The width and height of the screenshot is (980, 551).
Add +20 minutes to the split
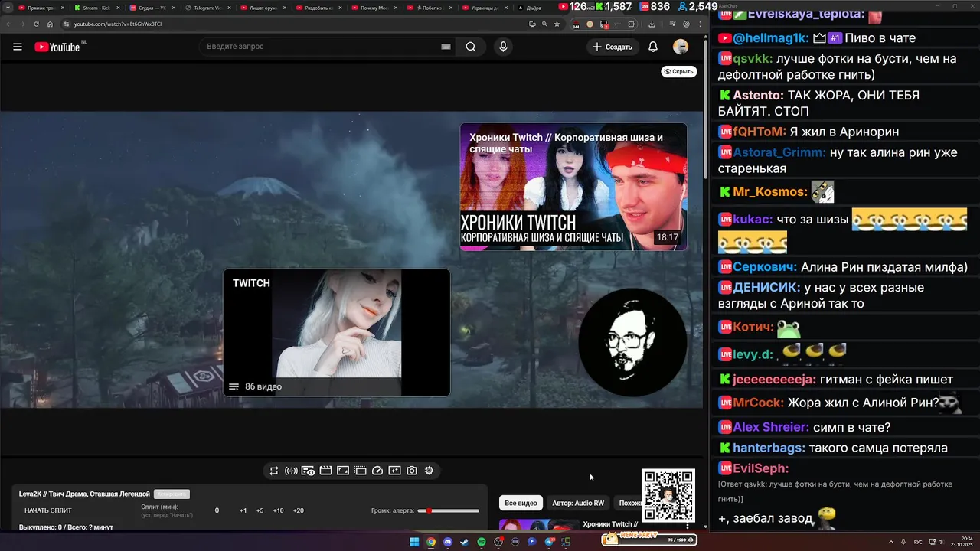point(299,510)
